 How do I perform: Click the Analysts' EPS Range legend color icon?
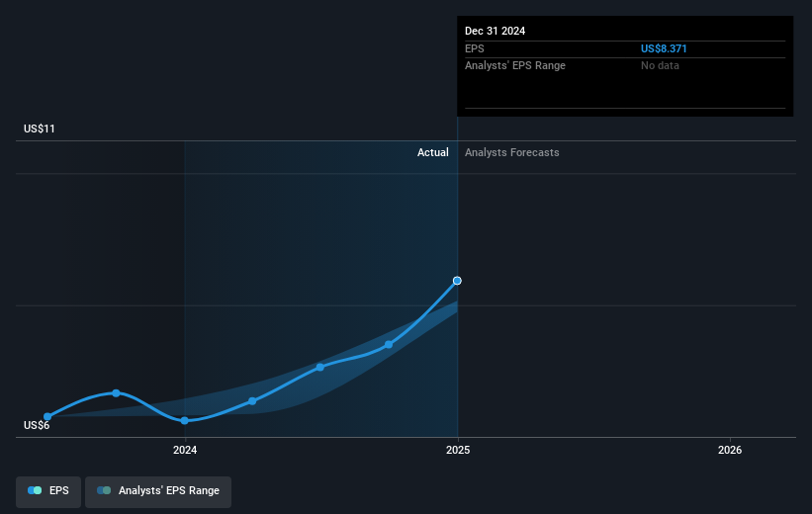click(x=104, y=490)
